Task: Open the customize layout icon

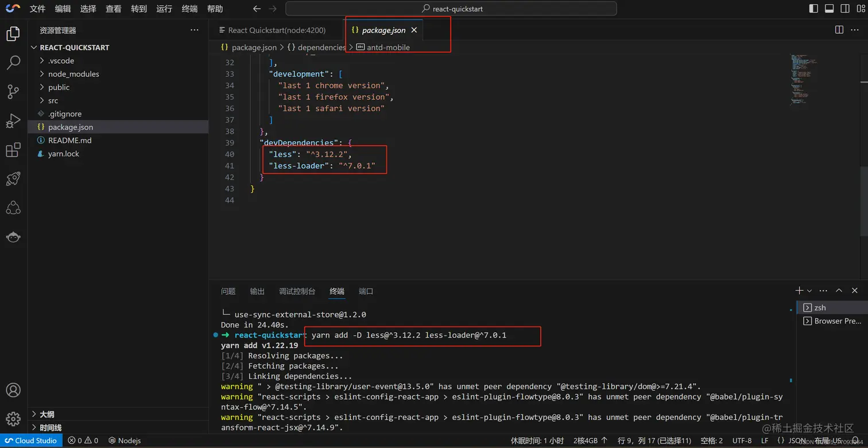Action: click(860, 9)
